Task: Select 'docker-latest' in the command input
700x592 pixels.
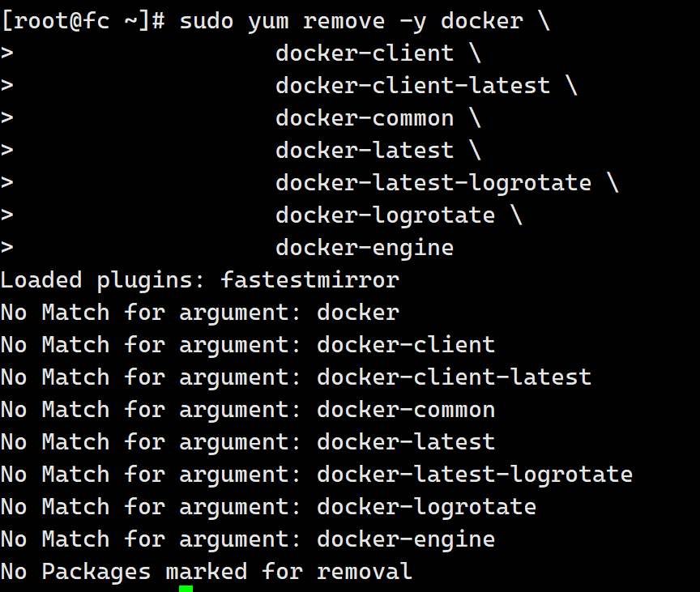Action: [365, 151]
